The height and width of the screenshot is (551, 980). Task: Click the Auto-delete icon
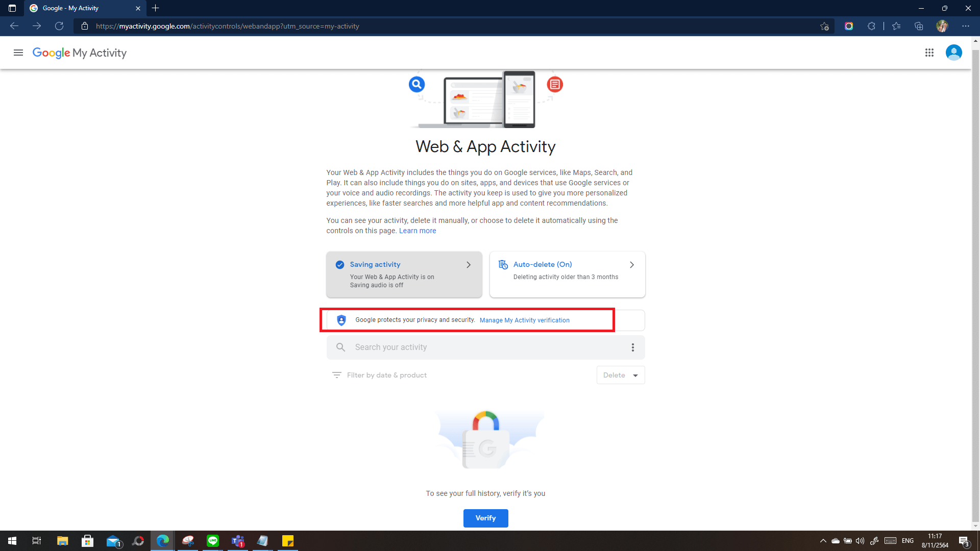point(503,264)
